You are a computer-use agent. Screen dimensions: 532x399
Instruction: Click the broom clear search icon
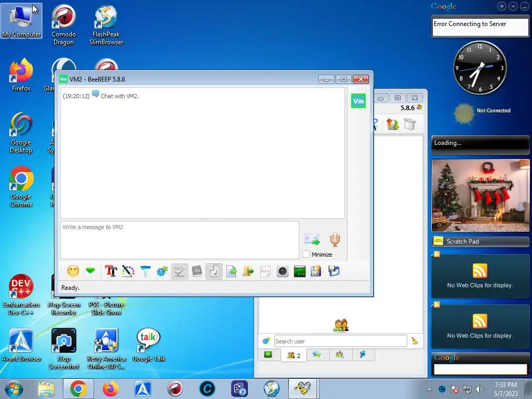point(415,341)
